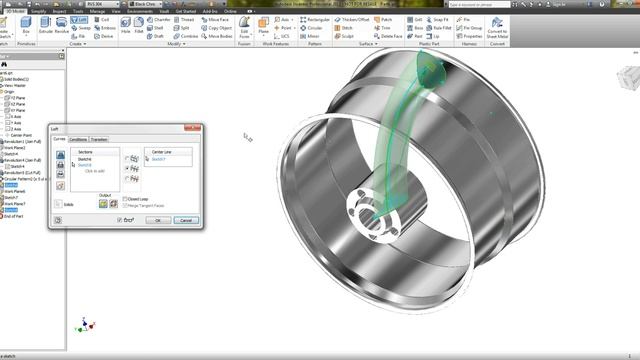Select the Trim surface tool
640x360 pixels.
pyautogui.click(x=382, y=28)
